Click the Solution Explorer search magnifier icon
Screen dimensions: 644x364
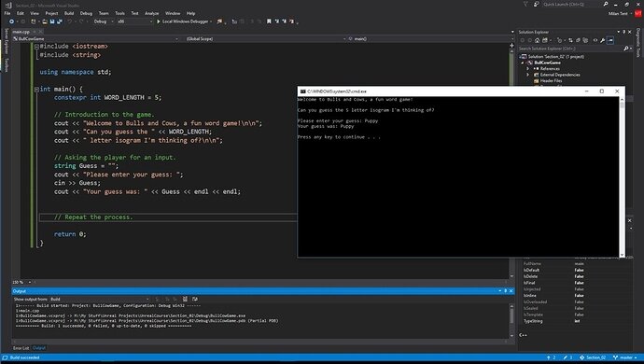coord(626,49)
